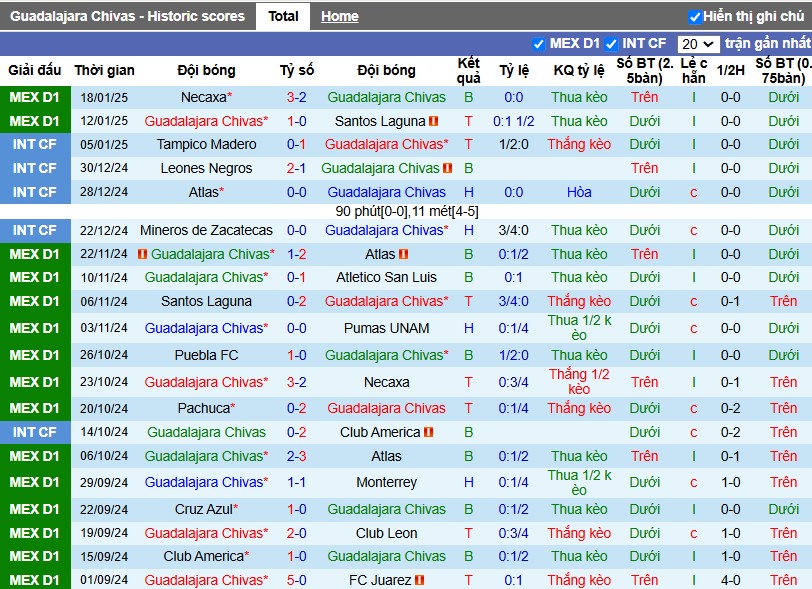Toggle the Hiển thị ghi chú checkbox

pyautogui.click(x=694, y=17)
